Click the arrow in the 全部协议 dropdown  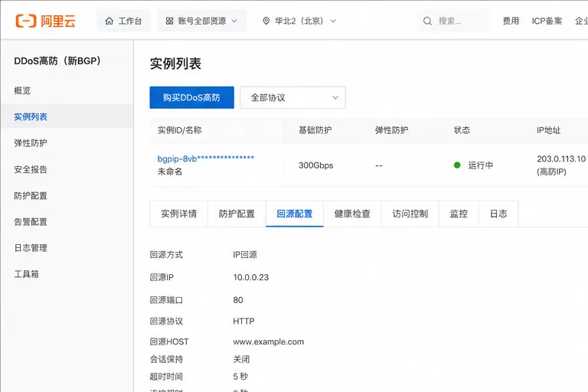click(335, 97)
